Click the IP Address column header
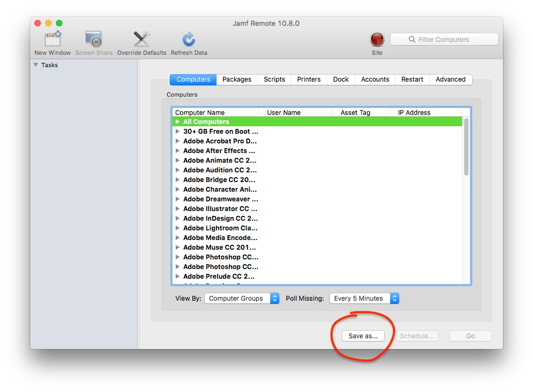Screen dimensions: 533x392 pos(426,112)
